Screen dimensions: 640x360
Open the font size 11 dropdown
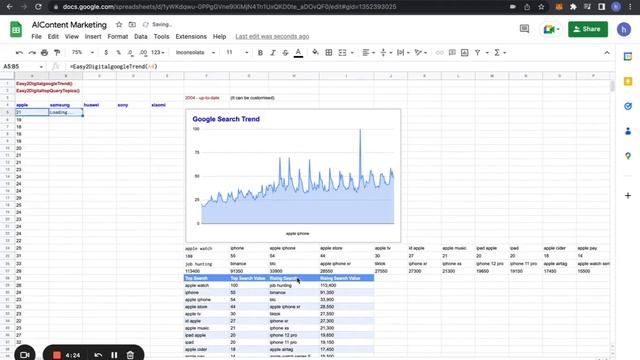pyautogui.click(x=237, y=53)
